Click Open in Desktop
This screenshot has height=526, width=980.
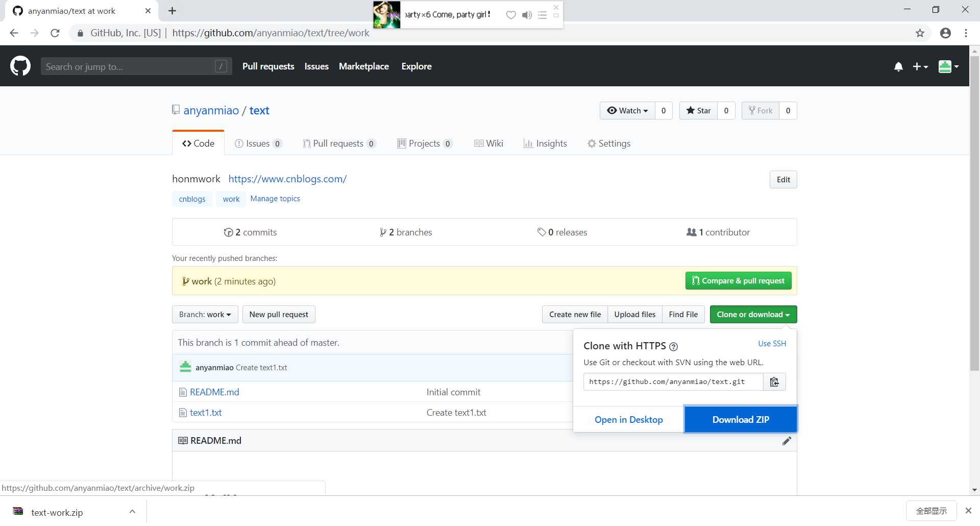(629, 419)
